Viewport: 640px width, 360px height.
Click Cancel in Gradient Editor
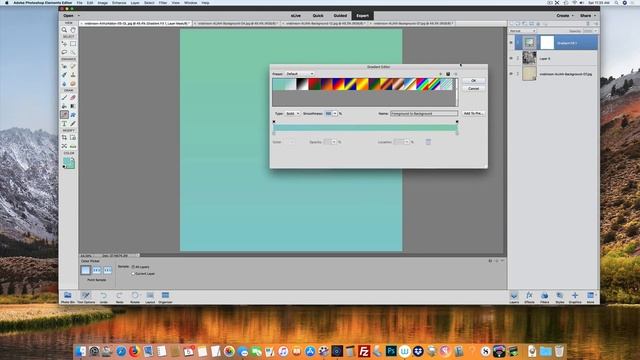tap(473, 88)
